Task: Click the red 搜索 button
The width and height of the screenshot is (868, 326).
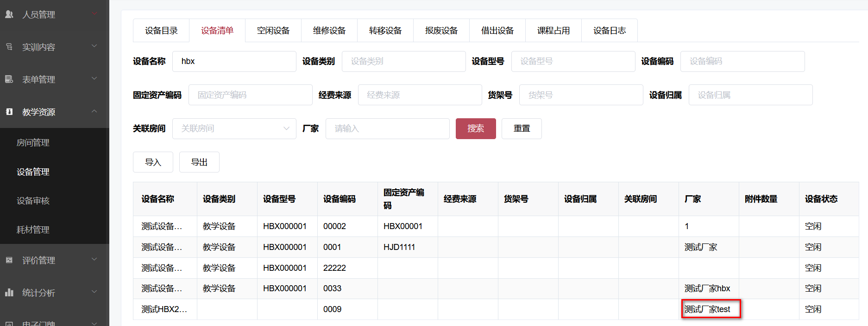Action: tap(476, 128)
